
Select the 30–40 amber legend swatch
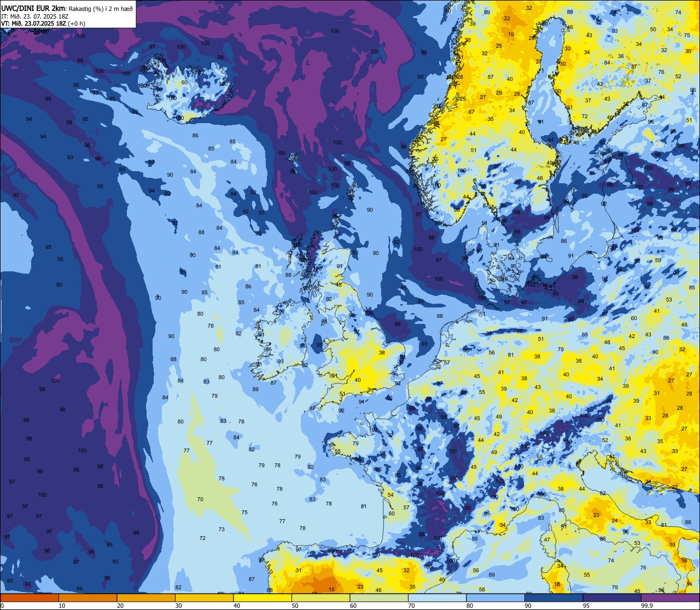tap(204, 597)
